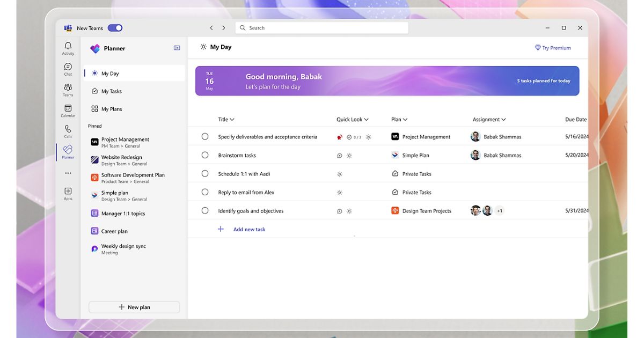
Task: Open Chat in the left rail
Action: [68, 67]
